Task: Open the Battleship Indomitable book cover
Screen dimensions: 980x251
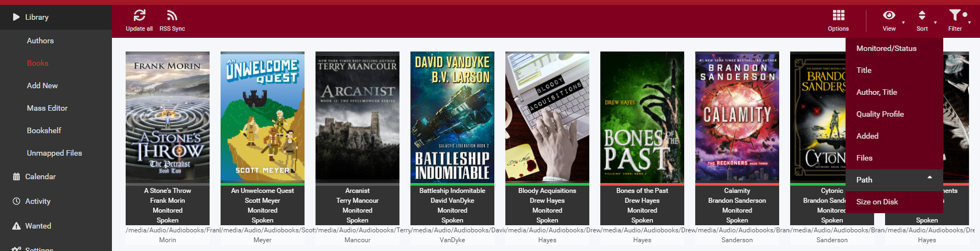Action: (452, 117)
